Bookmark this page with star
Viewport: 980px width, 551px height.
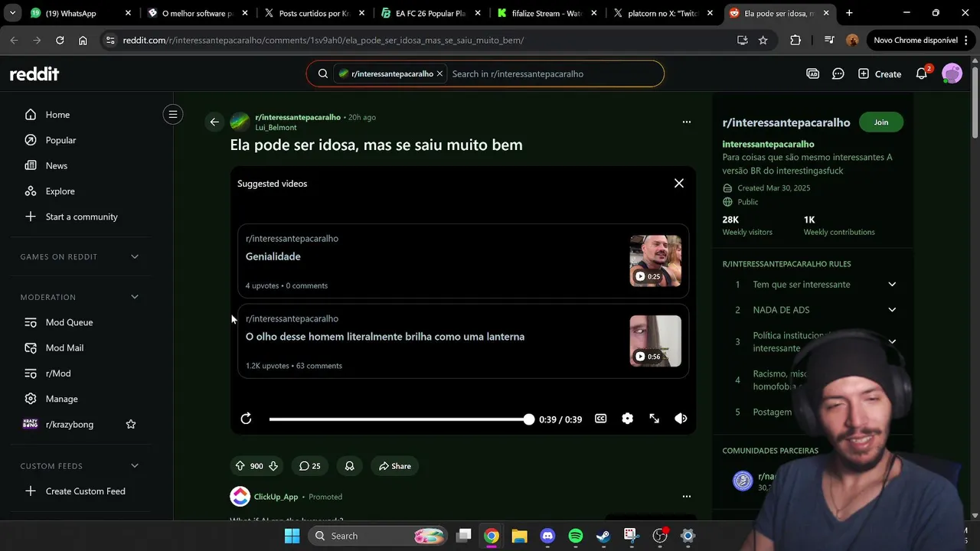763,41
